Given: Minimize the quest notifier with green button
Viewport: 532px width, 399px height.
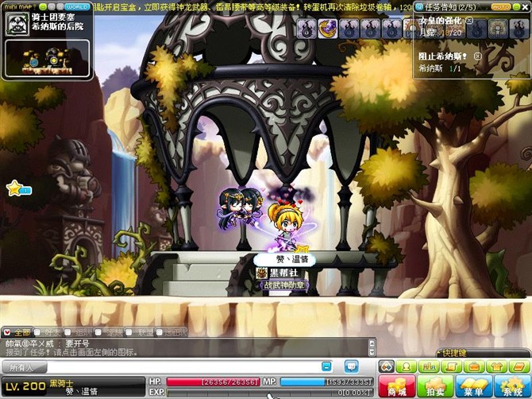Looking at the screenshot, I should click(515, 6).
